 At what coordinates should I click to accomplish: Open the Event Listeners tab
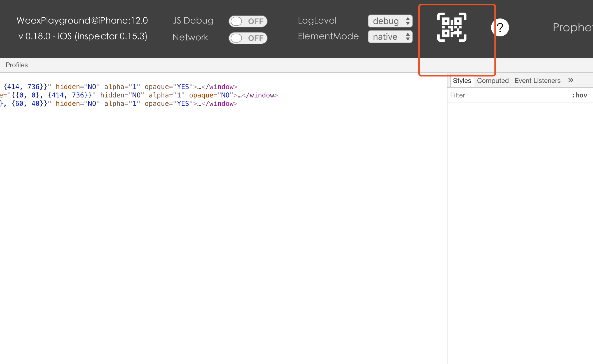(537, 80)
